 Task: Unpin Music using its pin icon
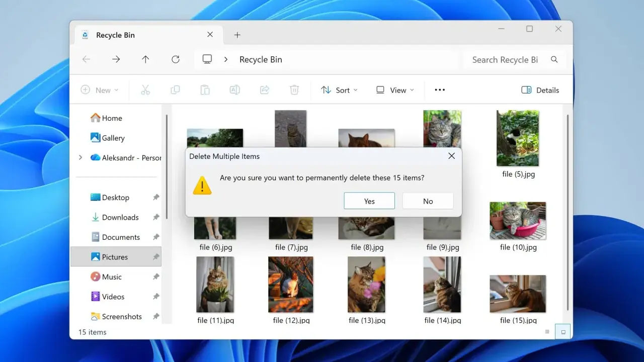pos(156,277)
